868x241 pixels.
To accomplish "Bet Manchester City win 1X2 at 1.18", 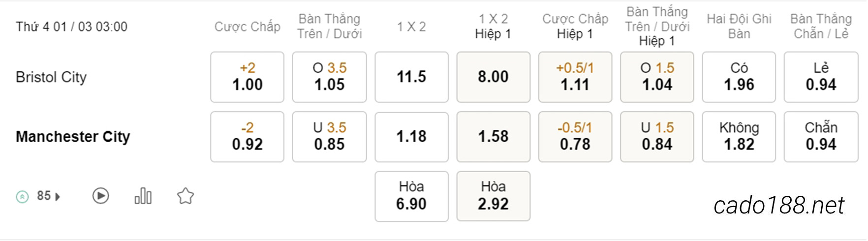I will pos(411,137).
